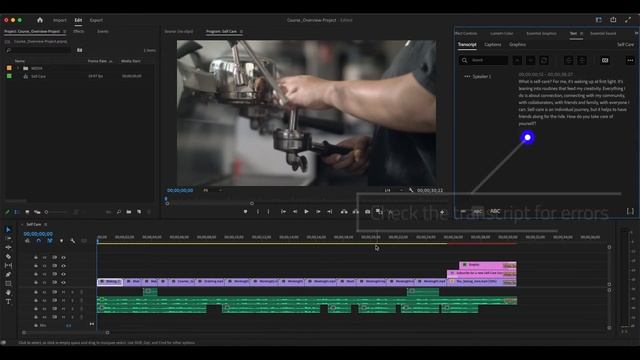Image resolution: width=640 pixels, height=360 pixels.
Task: Open the transcript three-dot options menu
Action: click(x=630, y=60)
